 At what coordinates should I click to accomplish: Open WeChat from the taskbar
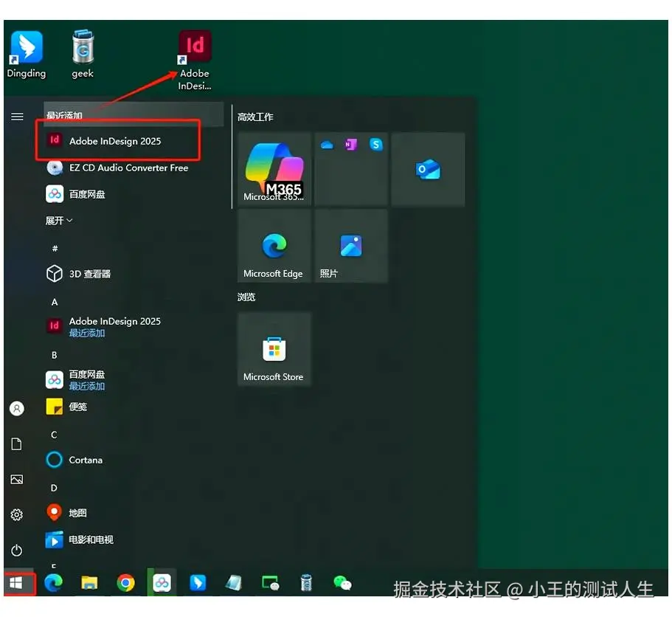(x=342, y=583)
